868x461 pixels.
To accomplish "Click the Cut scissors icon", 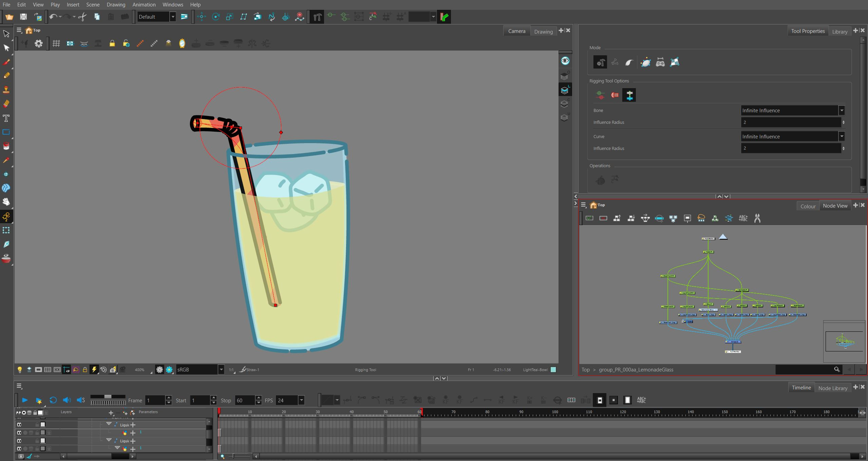I will click(x=82, y=17).
